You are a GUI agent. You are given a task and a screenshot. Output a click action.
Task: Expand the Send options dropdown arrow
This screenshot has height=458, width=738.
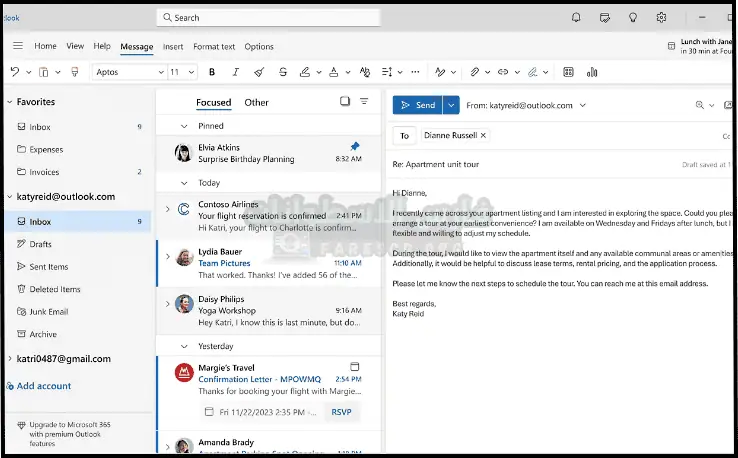click(452, 105)
